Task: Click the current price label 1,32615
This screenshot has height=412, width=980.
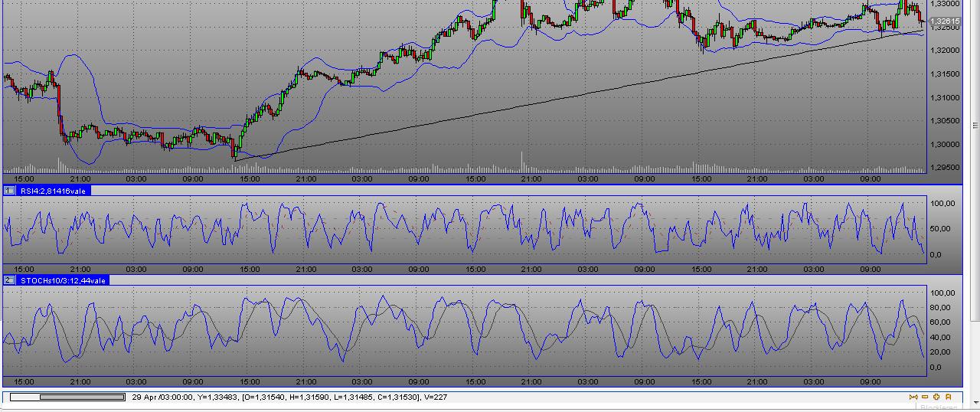Action: point(944,21)
